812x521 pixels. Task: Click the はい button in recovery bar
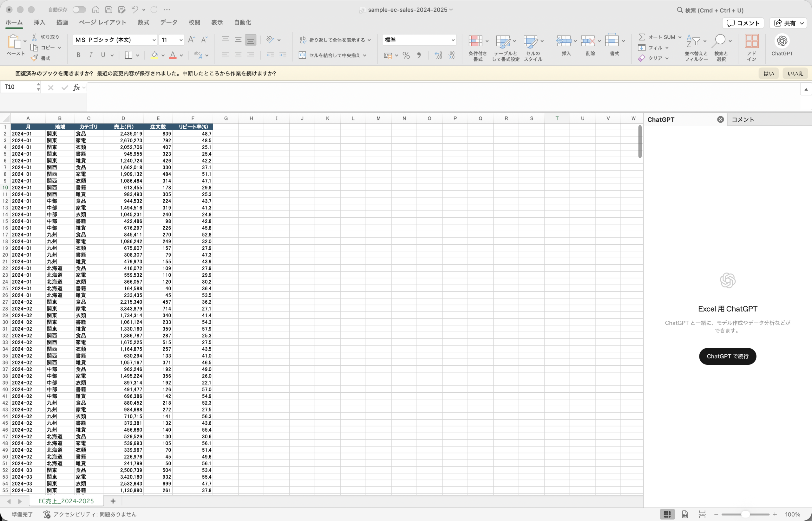click(x=768, y=74)
